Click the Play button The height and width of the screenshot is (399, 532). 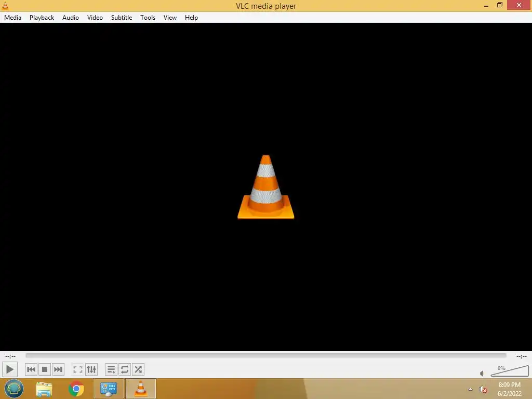click(x=9, y=369)
